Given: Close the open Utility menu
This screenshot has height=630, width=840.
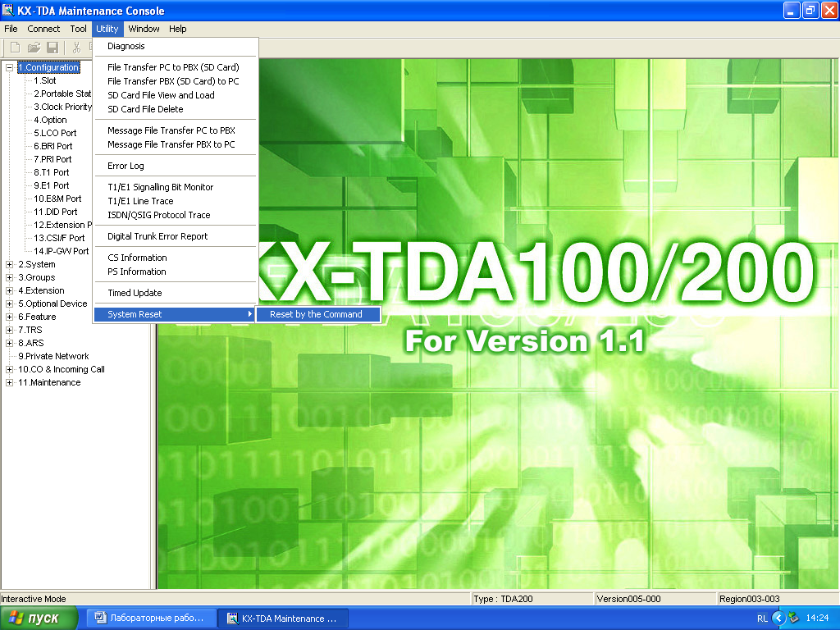Looking at the screenshot, I should click(107, 29).
